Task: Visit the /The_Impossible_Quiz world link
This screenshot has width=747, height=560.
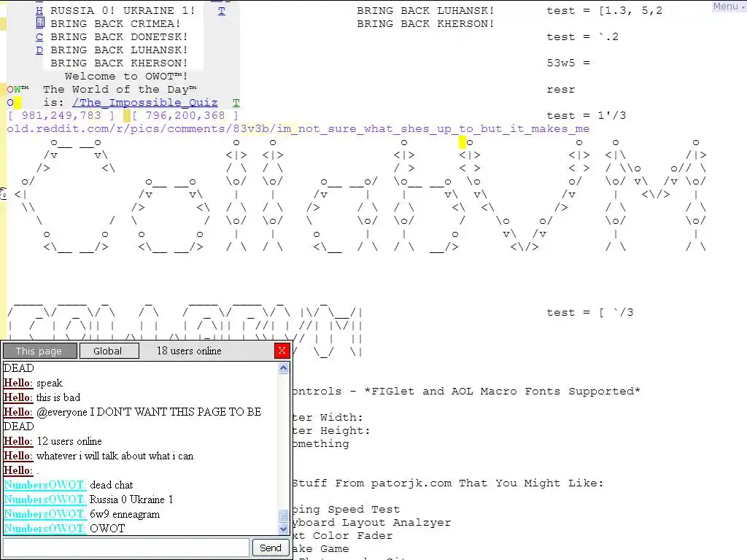Action: 145,102
